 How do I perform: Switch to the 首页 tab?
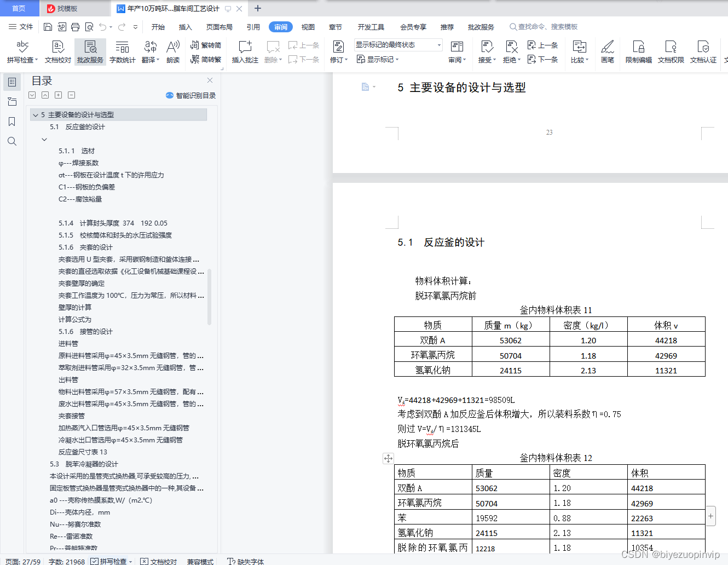(x=19, y=8)
